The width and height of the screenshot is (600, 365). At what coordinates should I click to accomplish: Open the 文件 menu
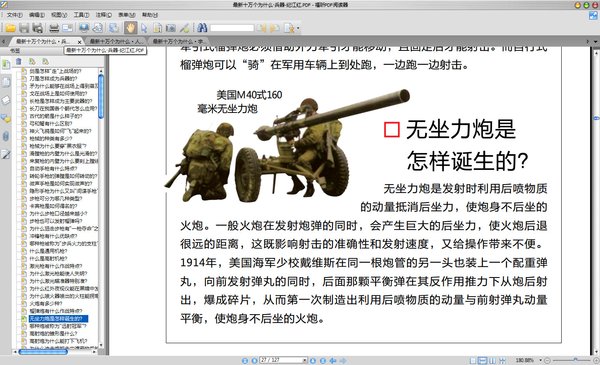tap(15, 15)
